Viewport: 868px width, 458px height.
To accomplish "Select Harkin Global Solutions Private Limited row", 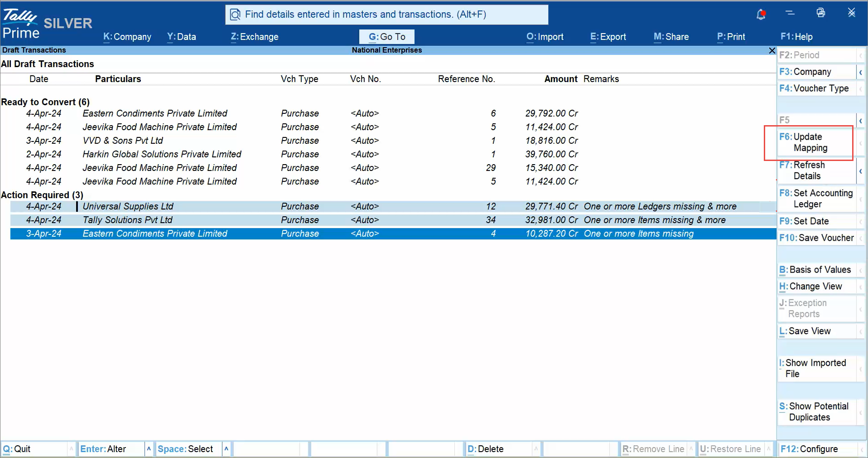I will click(x=393, y=154).
